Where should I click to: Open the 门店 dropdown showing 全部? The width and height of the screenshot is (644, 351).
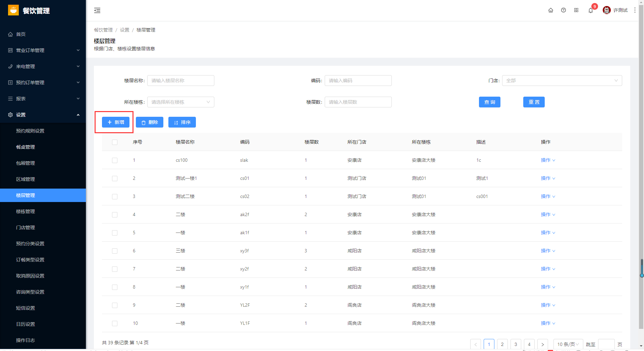pyautogui.click(x=562, y=81)
